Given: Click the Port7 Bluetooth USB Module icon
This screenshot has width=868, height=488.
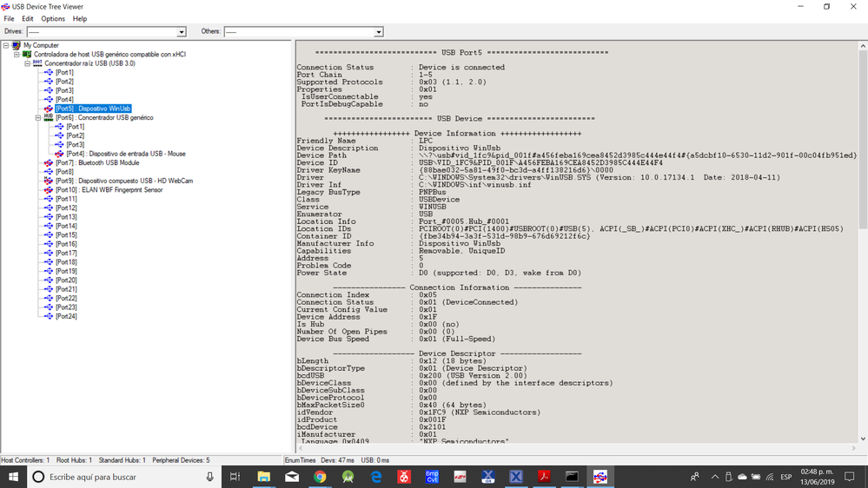Looking at the screenshot, I should [48, 162].
